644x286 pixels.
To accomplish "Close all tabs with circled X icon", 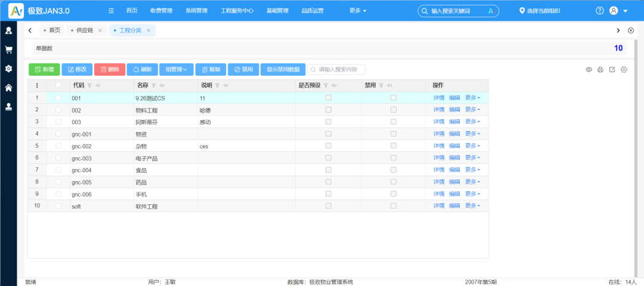I will pyautogui.click(x=631, y=30).
